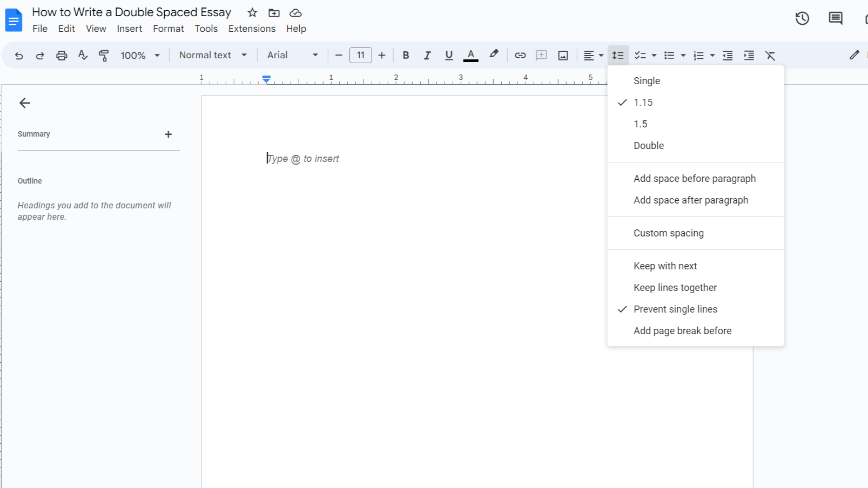Open the Format menu
Image resolution: width=868 pixels, height=488 pixels.
168,28
